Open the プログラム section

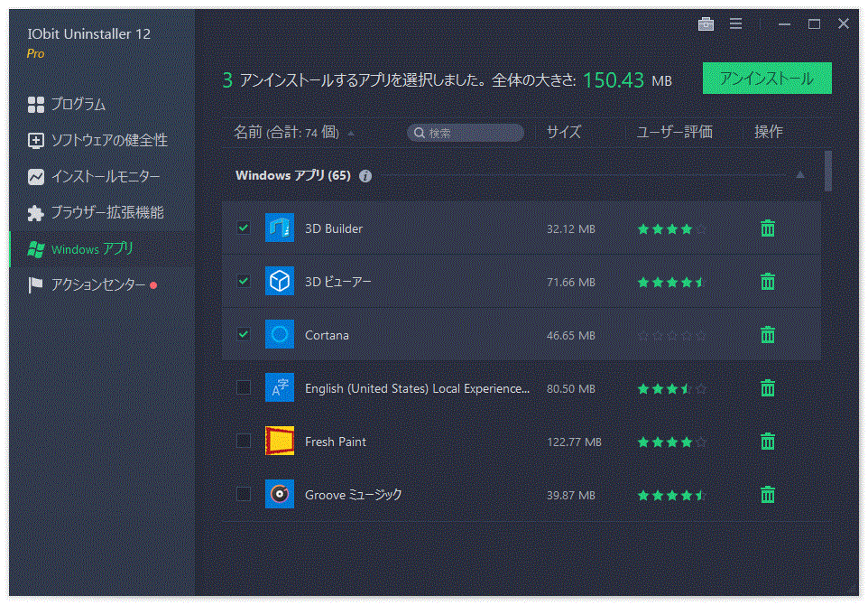click(101, 104)
